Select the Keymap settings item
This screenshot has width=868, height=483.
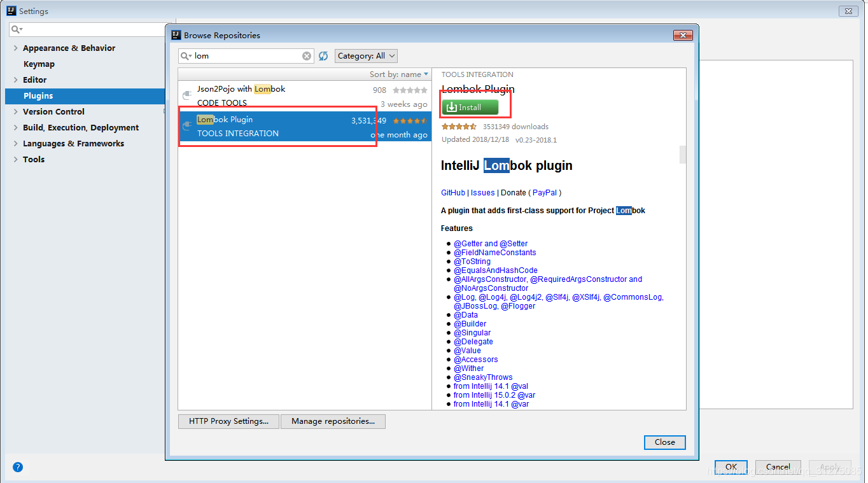39,64
